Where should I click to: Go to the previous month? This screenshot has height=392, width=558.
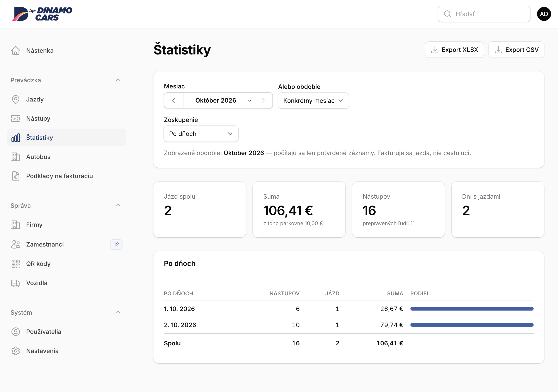(x=174, y=101)
